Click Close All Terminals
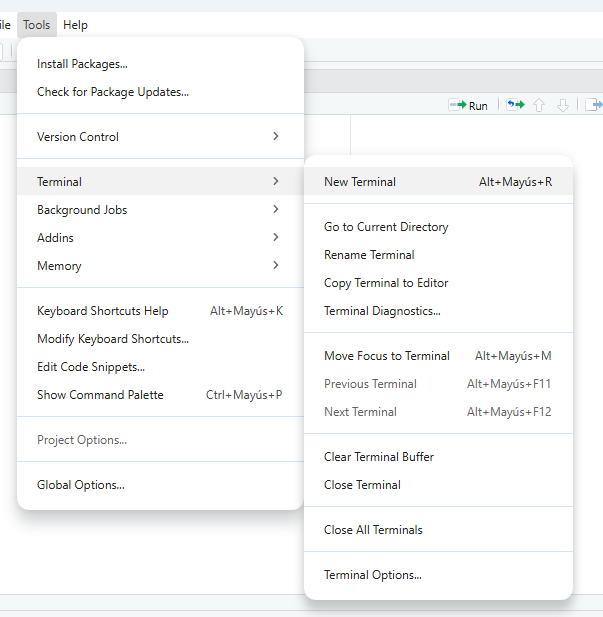The height and width of the screenshot is (617, 603). click(x=373, y=530)
